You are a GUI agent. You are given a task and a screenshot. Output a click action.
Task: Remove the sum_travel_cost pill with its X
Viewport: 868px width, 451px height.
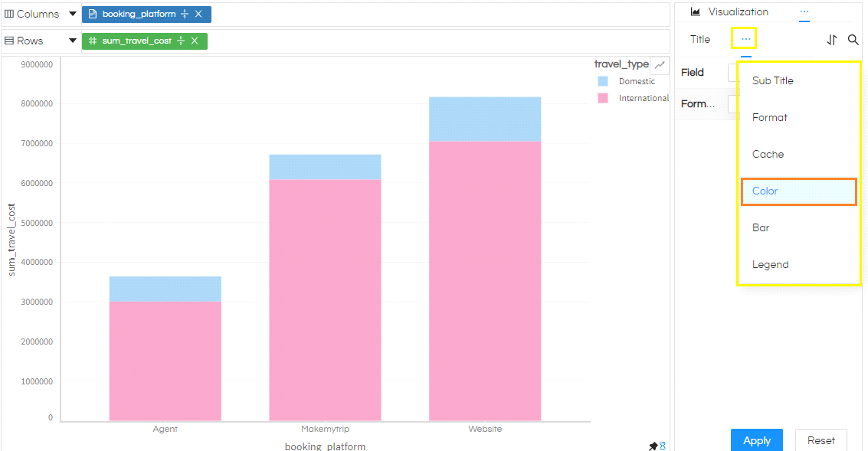[x=195, y=41]
